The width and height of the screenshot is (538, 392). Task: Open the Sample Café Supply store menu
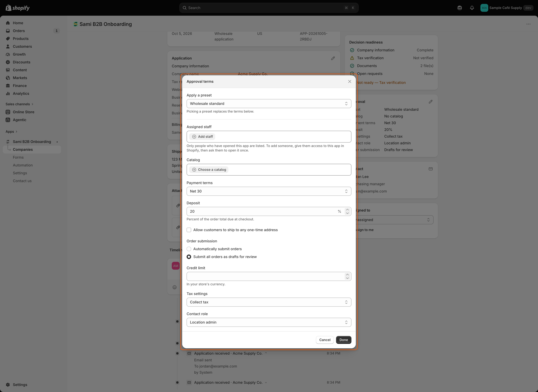click(507, 8)
